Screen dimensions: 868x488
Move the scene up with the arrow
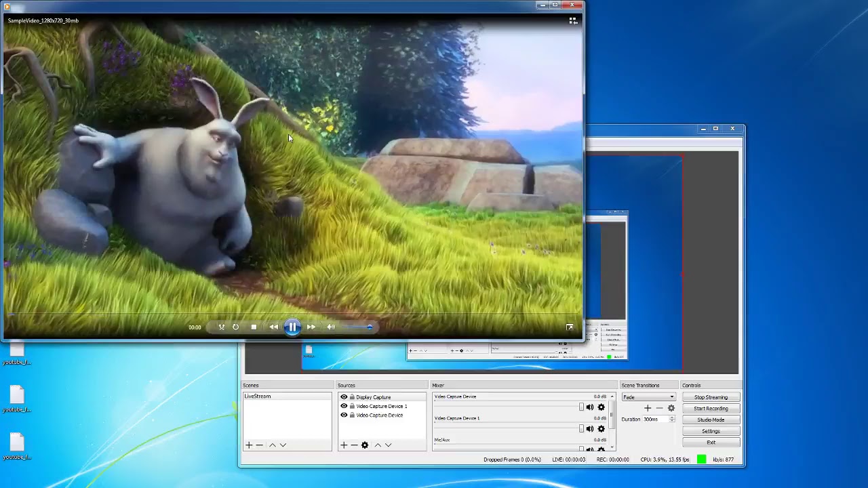pos(273,445)
